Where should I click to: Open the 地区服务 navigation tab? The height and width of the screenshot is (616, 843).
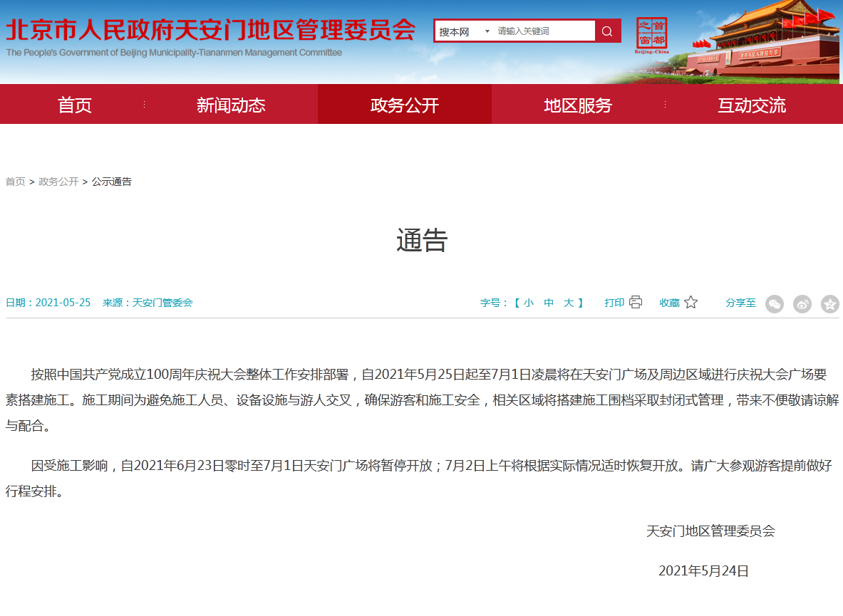(578, 104)
